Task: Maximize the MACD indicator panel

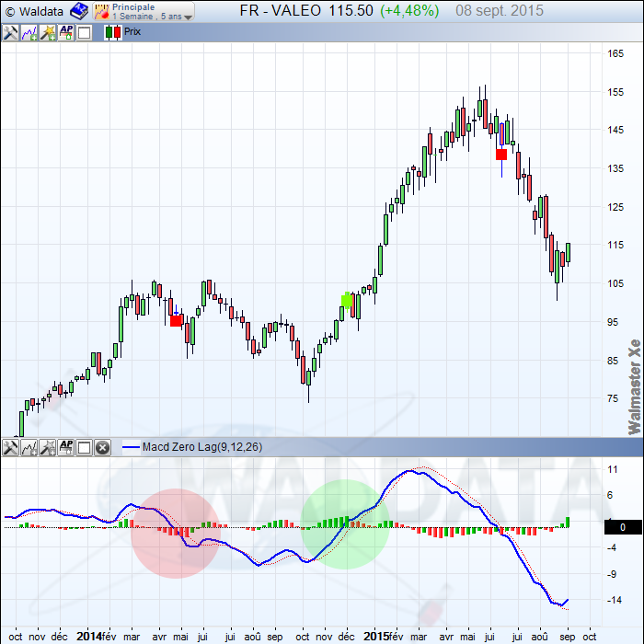Action: [x=85, y=447]
